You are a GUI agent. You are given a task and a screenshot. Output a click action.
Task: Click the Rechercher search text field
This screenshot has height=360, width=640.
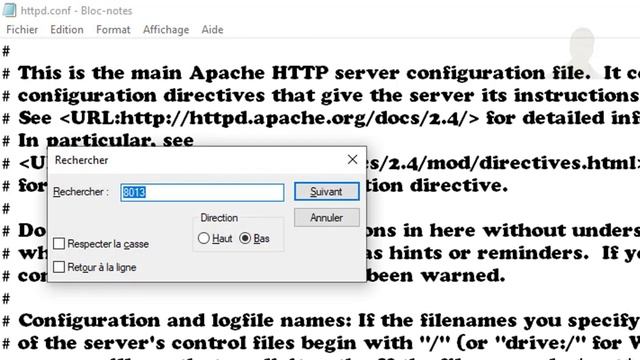tap(202, 192)
